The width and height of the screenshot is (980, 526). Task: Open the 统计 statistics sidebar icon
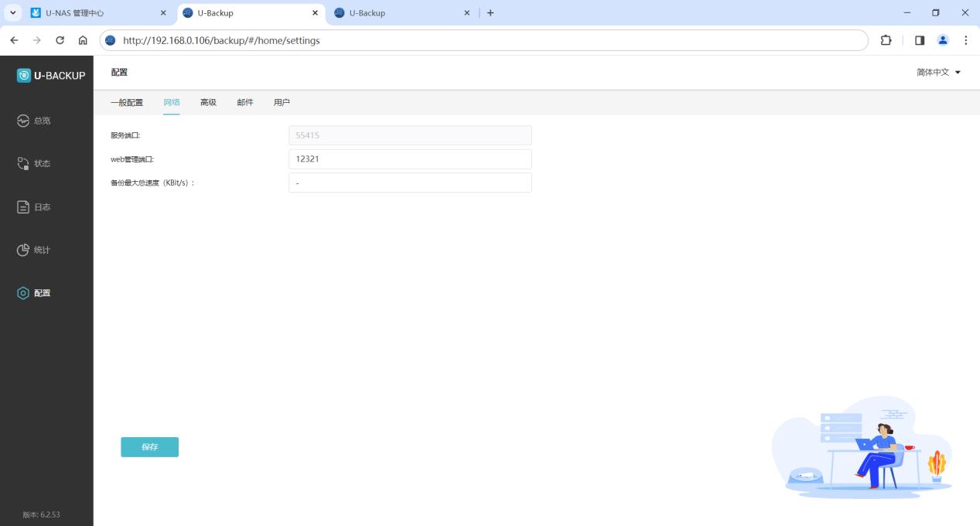click(23, 251)
